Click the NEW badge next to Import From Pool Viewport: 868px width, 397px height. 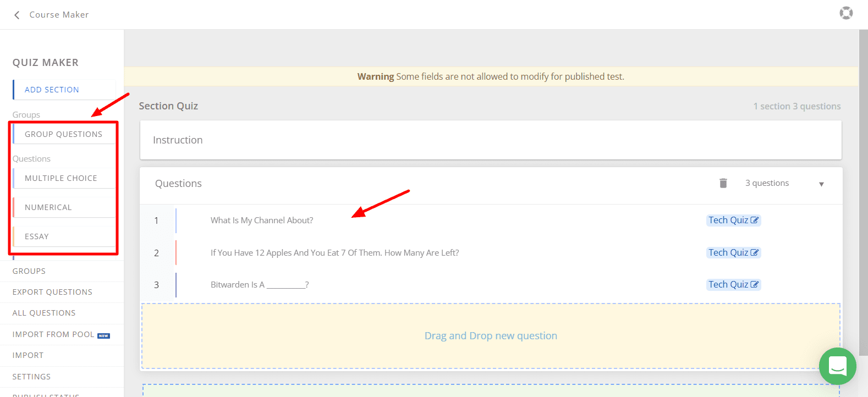(x=103, y=335)
